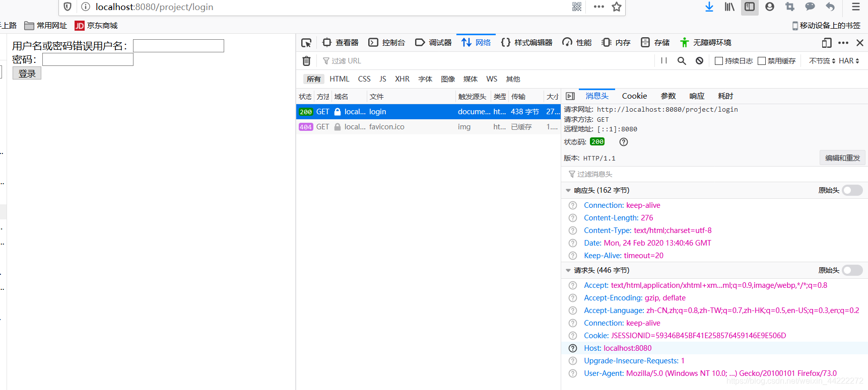Bookmark this page with star icon
This screenshot has width=868, height=390.
pyautogui.click(x=617, y=7)
